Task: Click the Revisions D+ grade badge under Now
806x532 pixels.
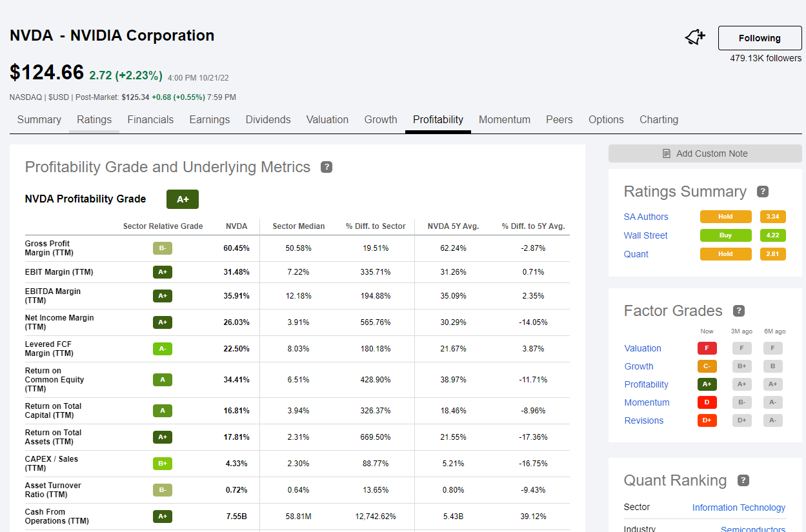Action: [x=707, y=420]
